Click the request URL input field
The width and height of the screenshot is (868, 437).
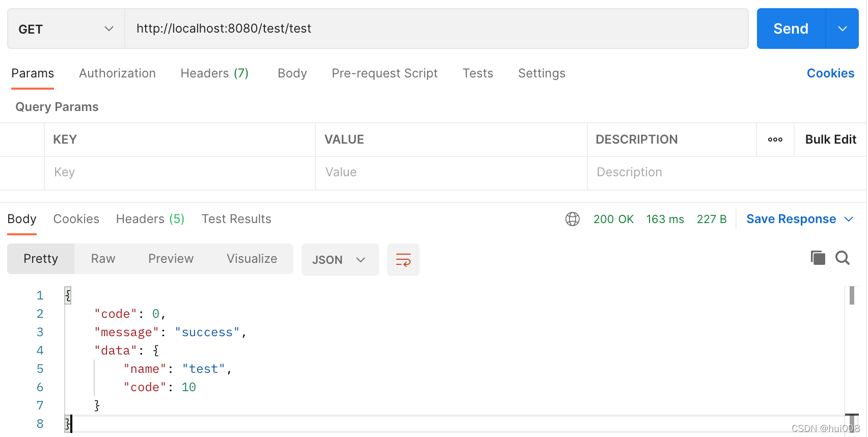pyautogui.click(x=437, y=29)
